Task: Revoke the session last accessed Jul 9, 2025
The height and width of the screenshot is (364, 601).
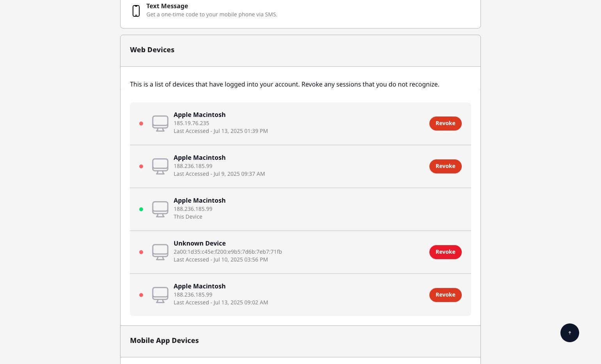Action: coord(445,166)
